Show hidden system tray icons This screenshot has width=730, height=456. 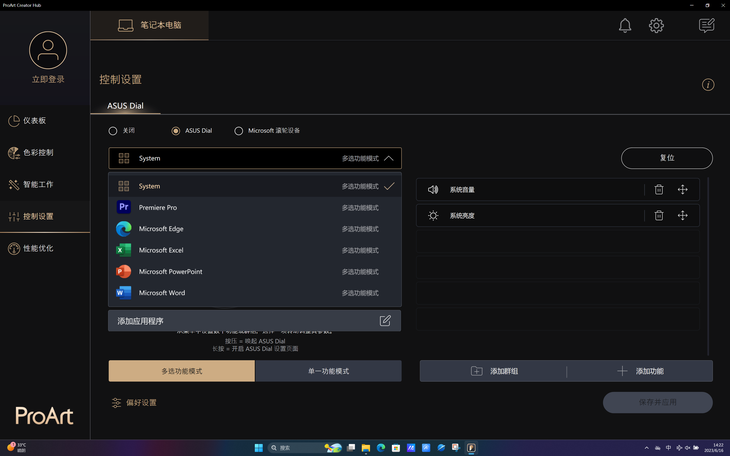646,448
